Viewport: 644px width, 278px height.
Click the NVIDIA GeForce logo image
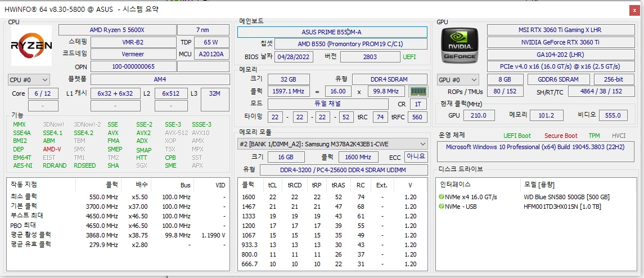tap(460, 45)
